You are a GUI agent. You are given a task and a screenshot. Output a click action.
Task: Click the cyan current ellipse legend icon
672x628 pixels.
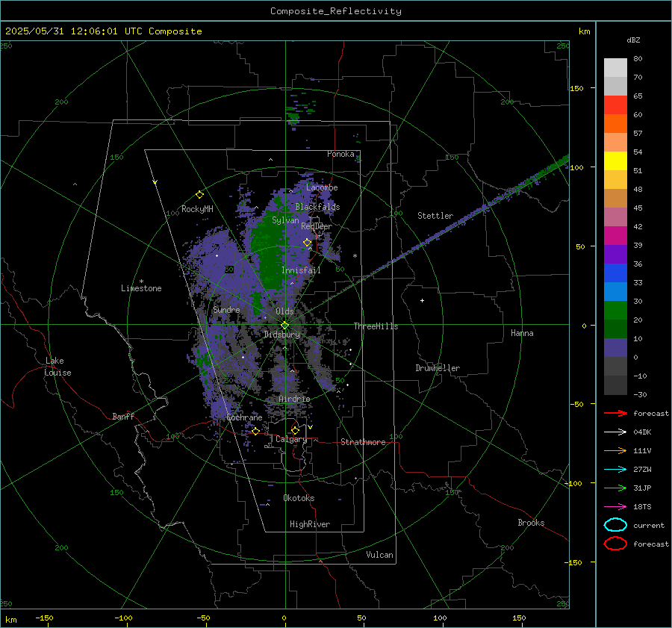615,525
